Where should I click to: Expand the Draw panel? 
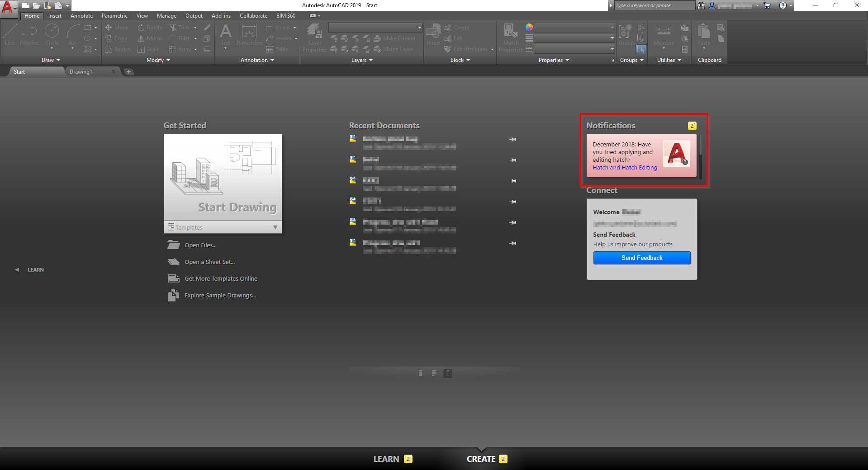click(x=58, y=60)
